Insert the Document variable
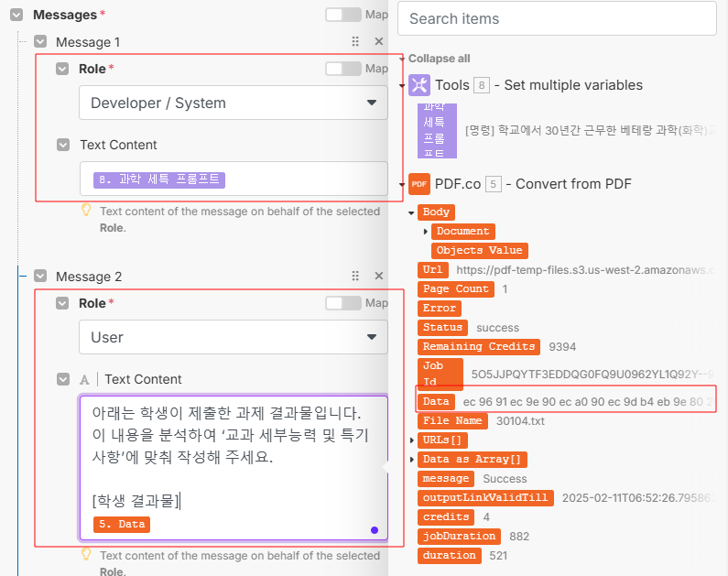The height and width of the screenshot is (576, 728). click(462, 231)
